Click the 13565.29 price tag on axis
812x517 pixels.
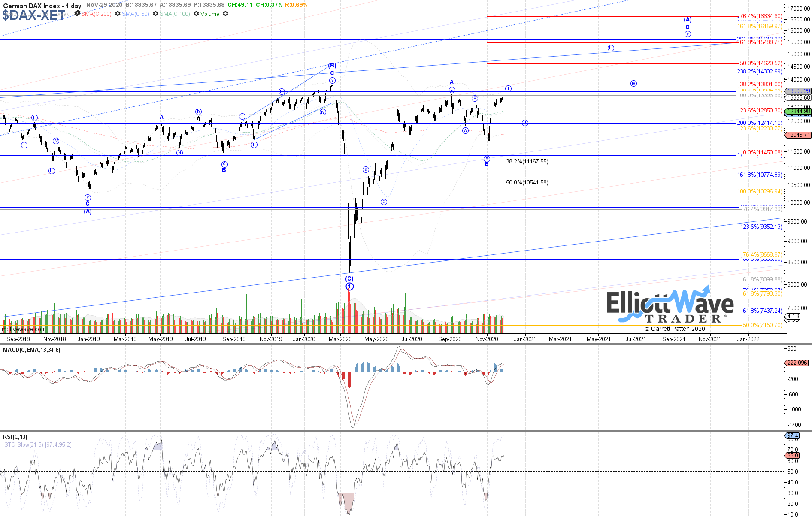point(798,91)
